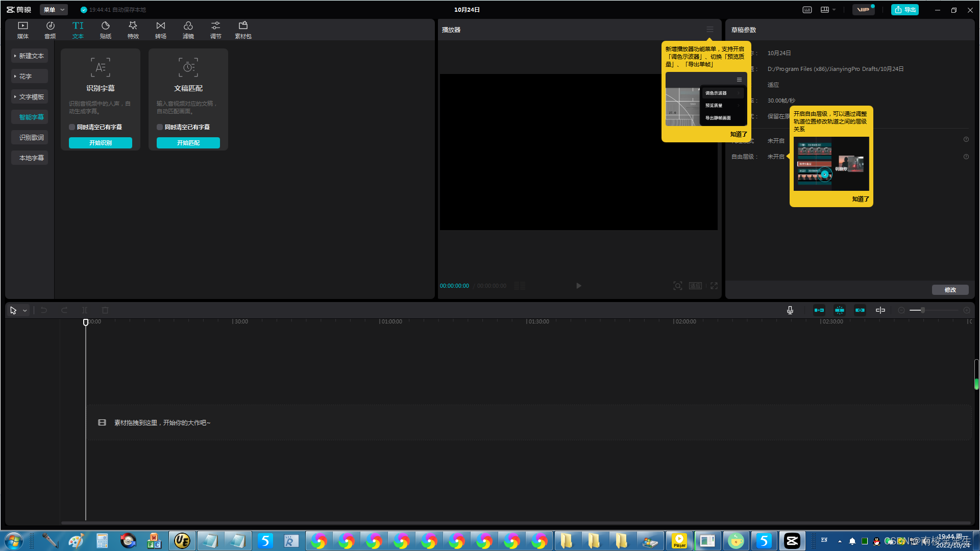Open the 滤镜 filters panel

pos(188,30)
